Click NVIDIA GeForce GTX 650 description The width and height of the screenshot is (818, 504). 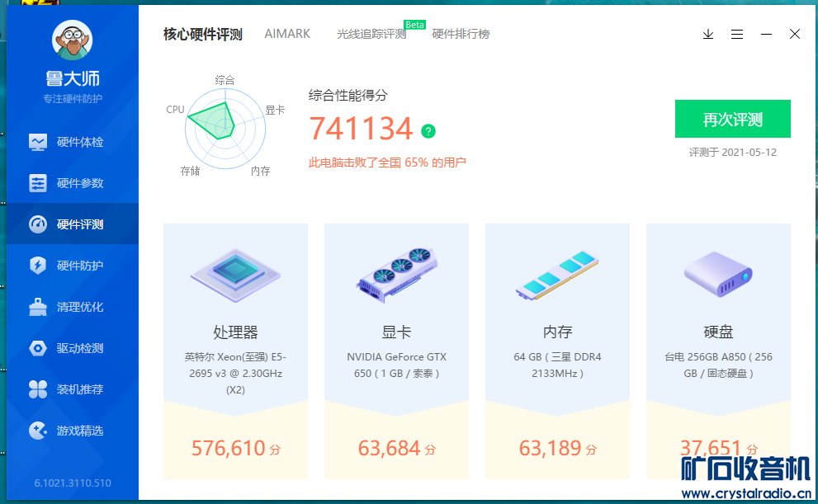tap(396, 365)
